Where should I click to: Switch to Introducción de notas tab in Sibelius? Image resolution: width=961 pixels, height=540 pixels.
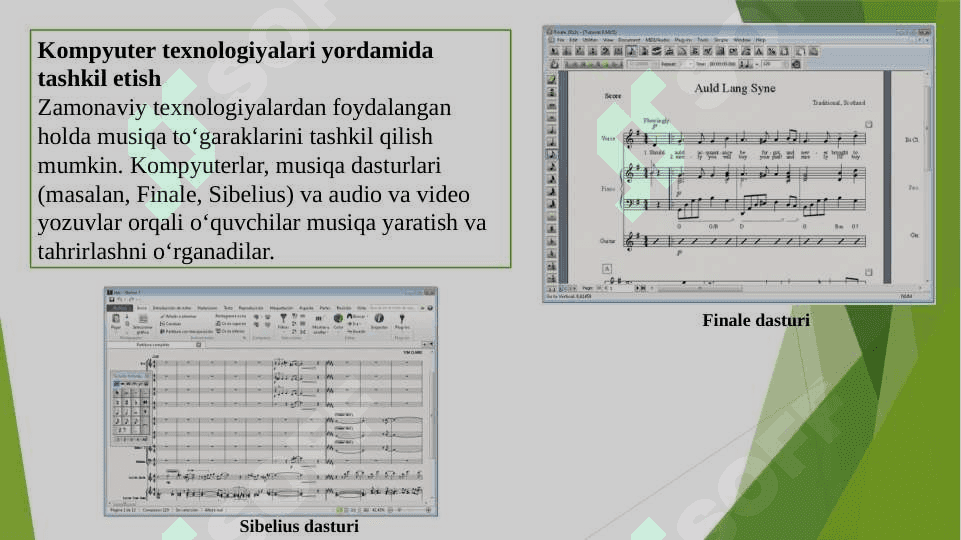172,308
